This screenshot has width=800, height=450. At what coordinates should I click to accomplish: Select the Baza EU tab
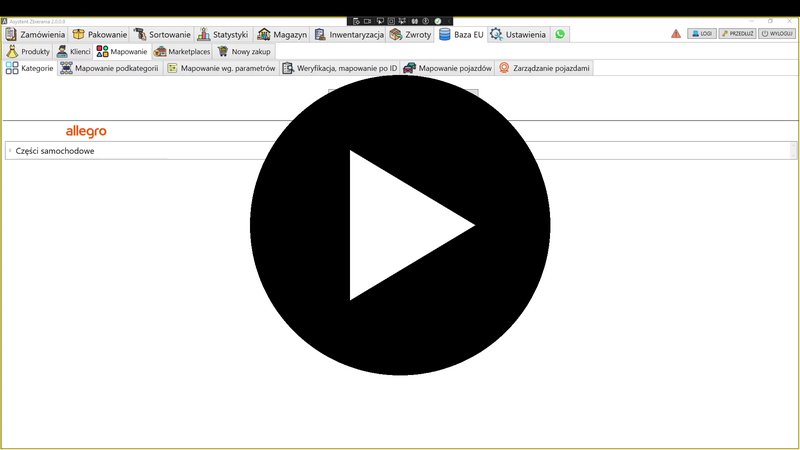pyautogui.click(x=461, y=34)
